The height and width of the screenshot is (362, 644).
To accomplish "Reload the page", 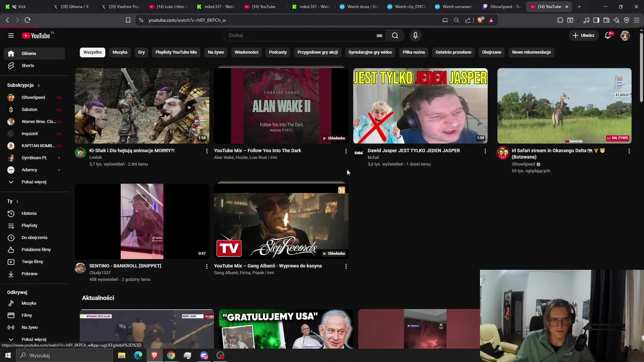I will [27, 20].
